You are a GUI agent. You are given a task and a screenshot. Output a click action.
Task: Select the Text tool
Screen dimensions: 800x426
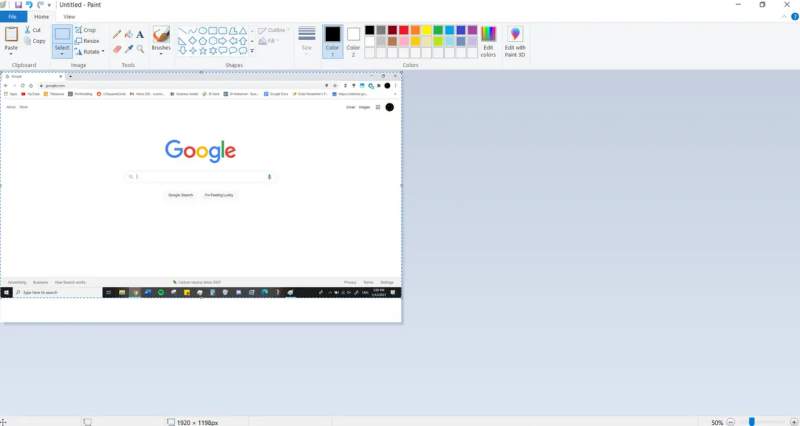(140, 34)
